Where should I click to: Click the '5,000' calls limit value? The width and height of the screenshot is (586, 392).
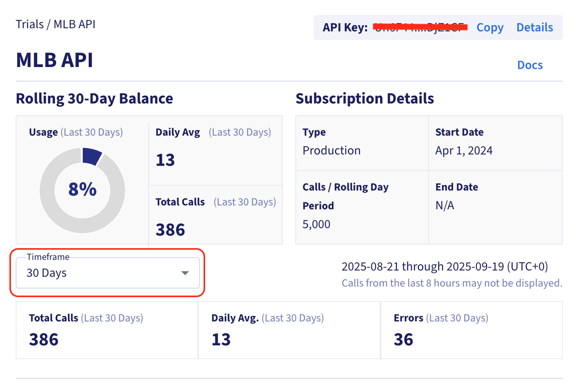tap(317, 224)
